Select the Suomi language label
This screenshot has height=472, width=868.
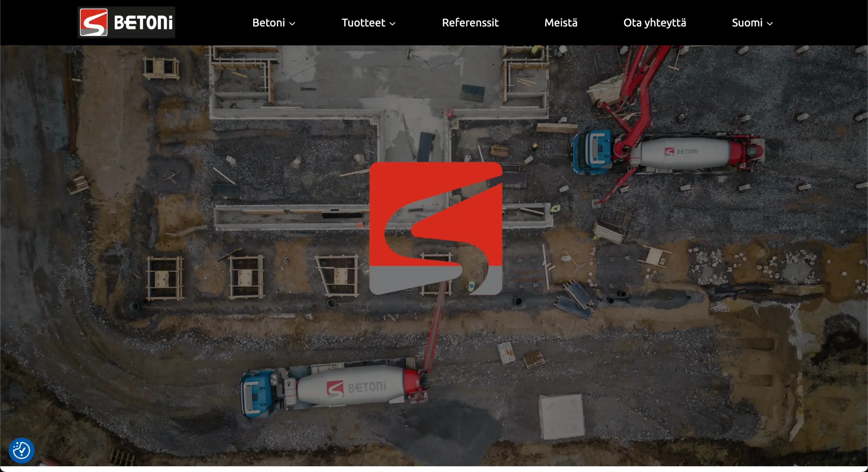(747, 23)
